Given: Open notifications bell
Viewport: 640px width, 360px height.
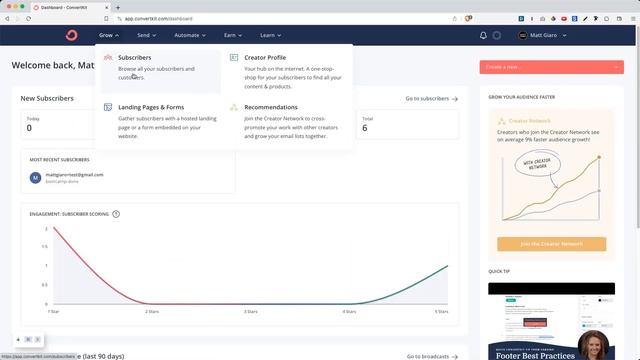Looking at the screenshot, I should (x=483, y=36).
